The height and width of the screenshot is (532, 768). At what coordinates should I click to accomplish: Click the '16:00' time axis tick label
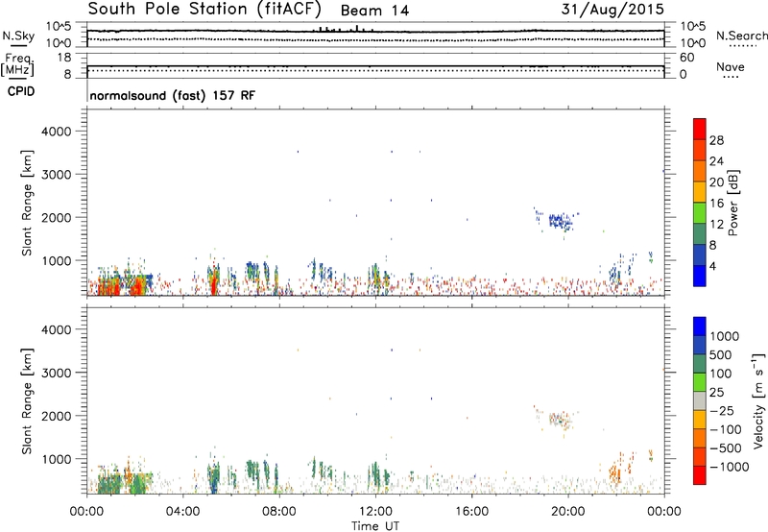[471, 512]
